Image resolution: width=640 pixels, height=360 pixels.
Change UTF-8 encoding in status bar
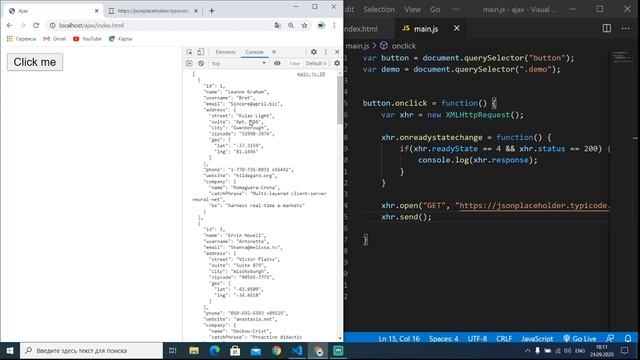[477, 339]
